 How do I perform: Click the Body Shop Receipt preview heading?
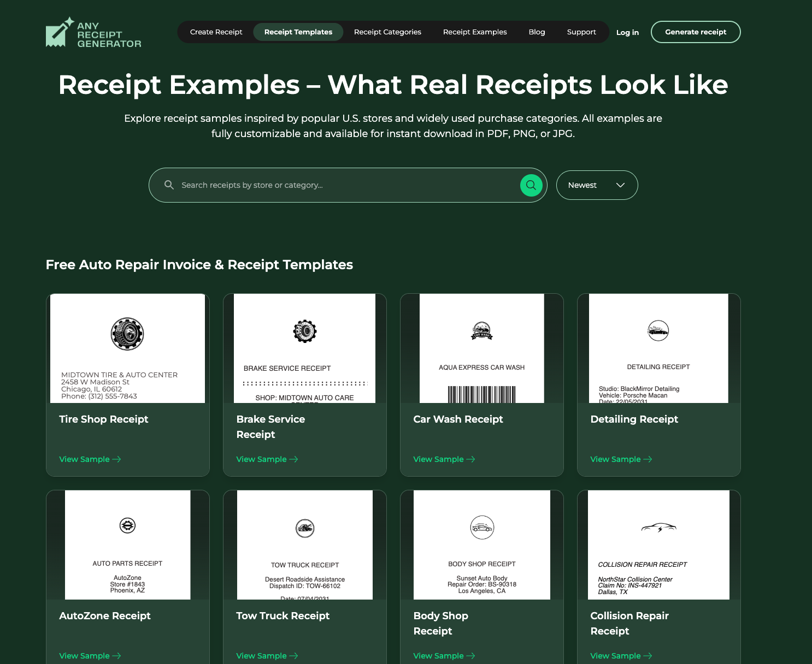pos(482,564)
